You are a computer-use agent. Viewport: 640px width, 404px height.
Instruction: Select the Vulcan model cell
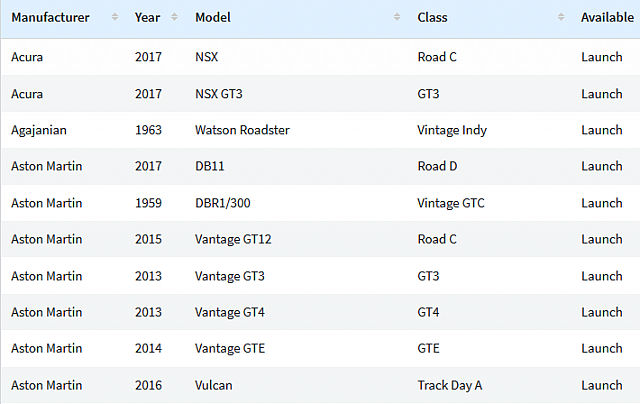(x=213, y=385)
